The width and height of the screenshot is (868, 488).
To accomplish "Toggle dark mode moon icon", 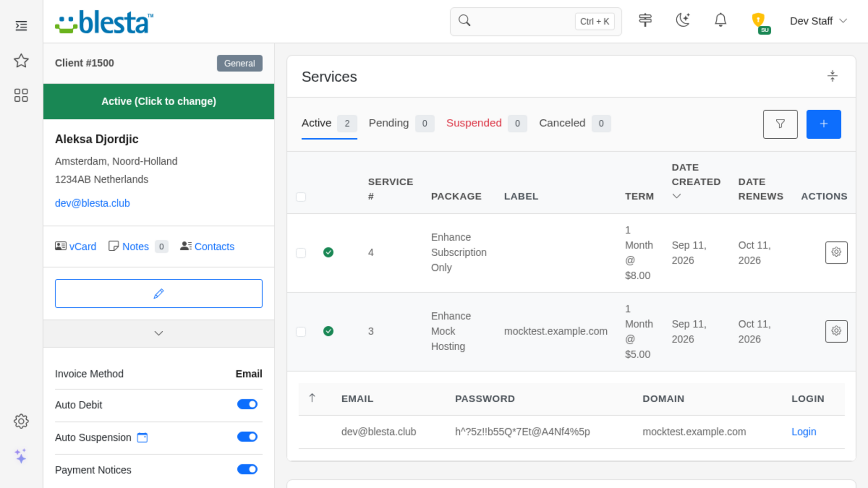I will coord(683,20).
